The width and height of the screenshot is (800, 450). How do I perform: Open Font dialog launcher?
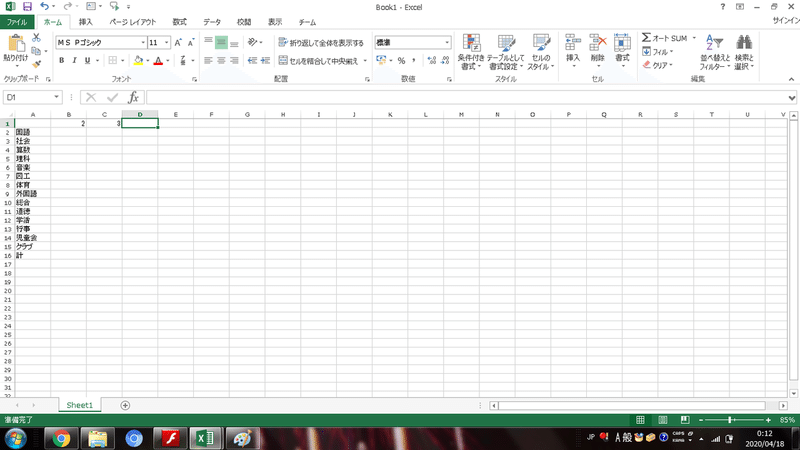(194, 79)
